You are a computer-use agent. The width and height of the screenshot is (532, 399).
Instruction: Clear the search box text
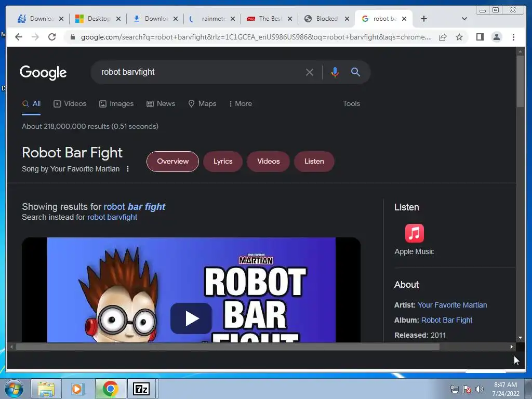(x=310, y=72)
